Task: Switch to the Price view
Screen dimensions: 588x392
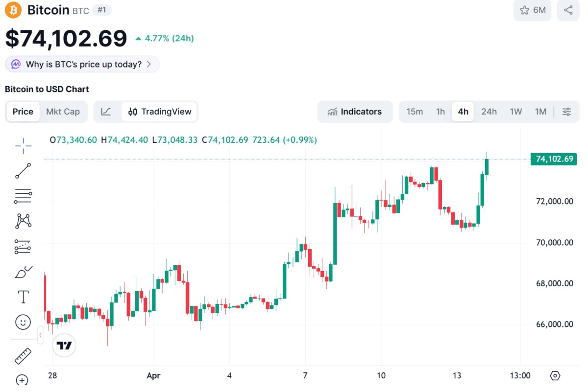Action: click(x=23, y=112)
